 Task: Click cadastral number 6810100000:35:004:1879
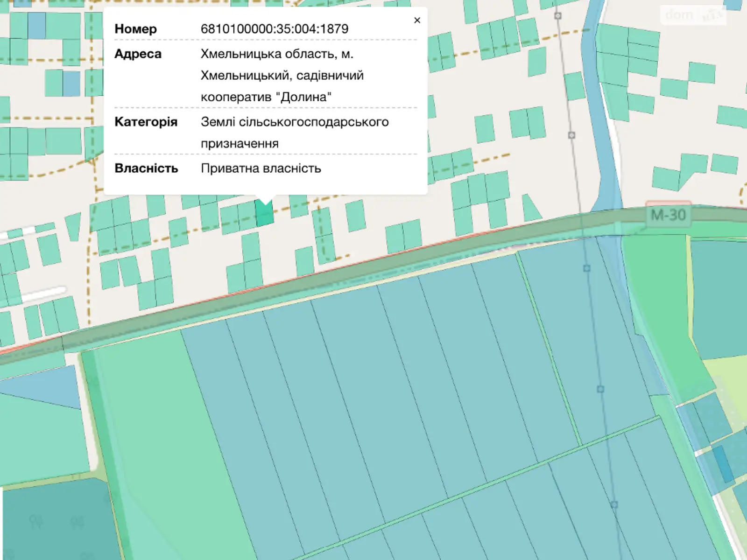275,29
